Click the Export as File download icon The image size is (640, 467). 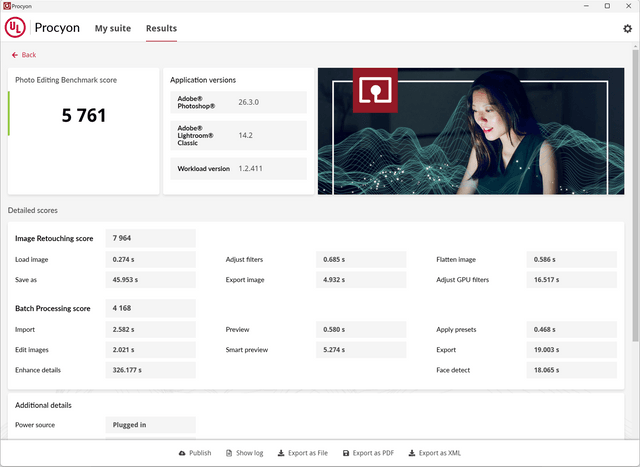[x=281, y=453]
